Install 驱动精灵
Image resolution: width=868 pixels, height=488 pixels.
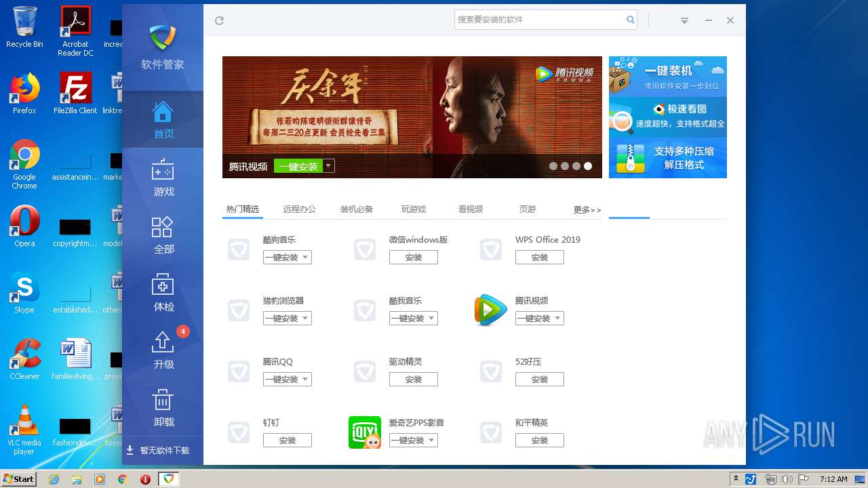[414, 380]
